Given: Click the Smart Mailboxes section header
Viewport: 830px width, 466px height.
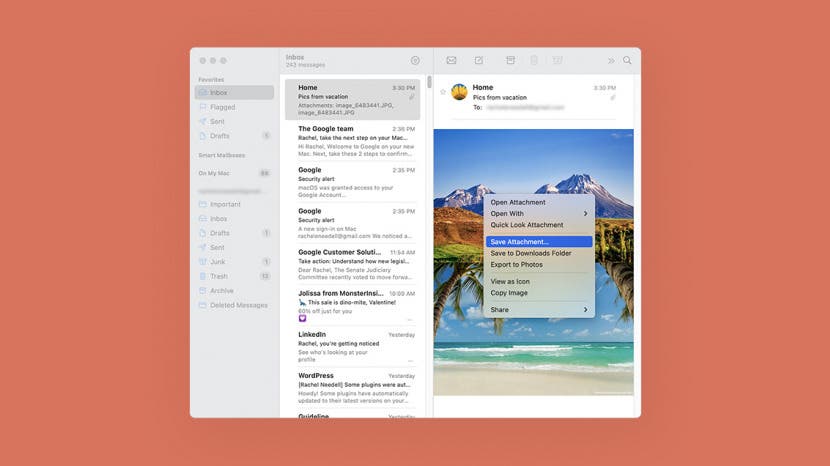Looking at the screenshot, I should [222, 155].
